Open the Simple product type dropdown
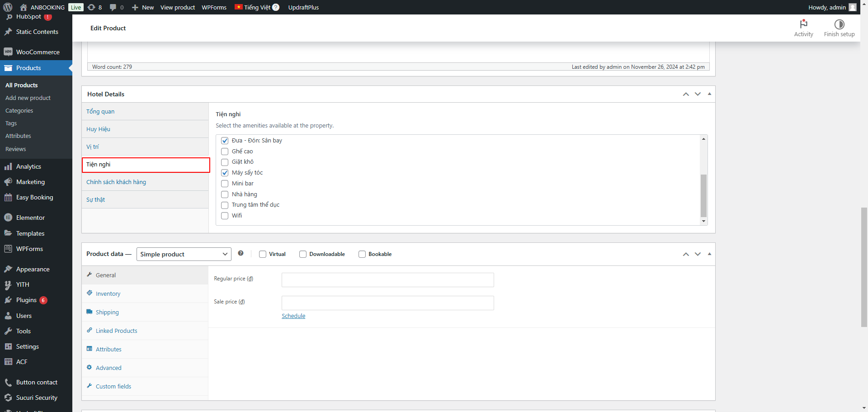Viewport: 868px width, 412px height. (x=184, y=254)
